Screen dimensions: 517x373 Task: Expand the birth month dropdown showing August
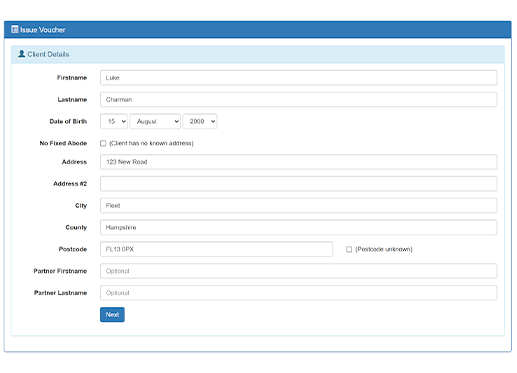tap(155, 121)
